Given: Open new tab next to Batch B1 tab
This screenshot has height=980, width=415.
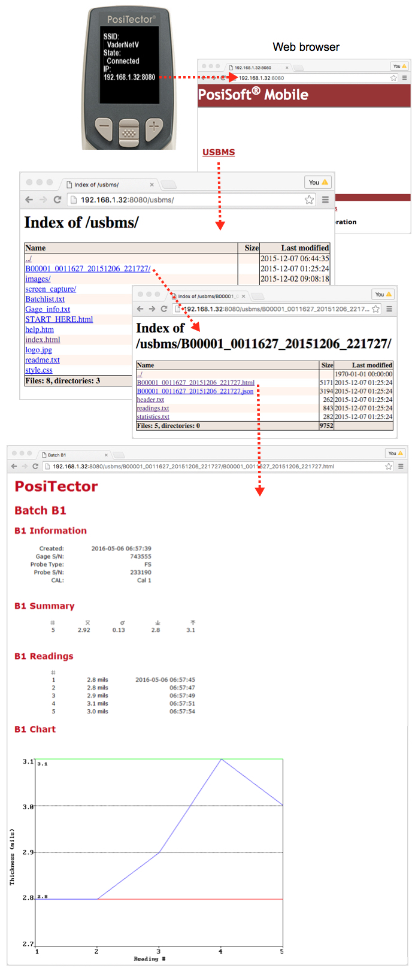Looking at the screenshot, I should click(119, 455).
